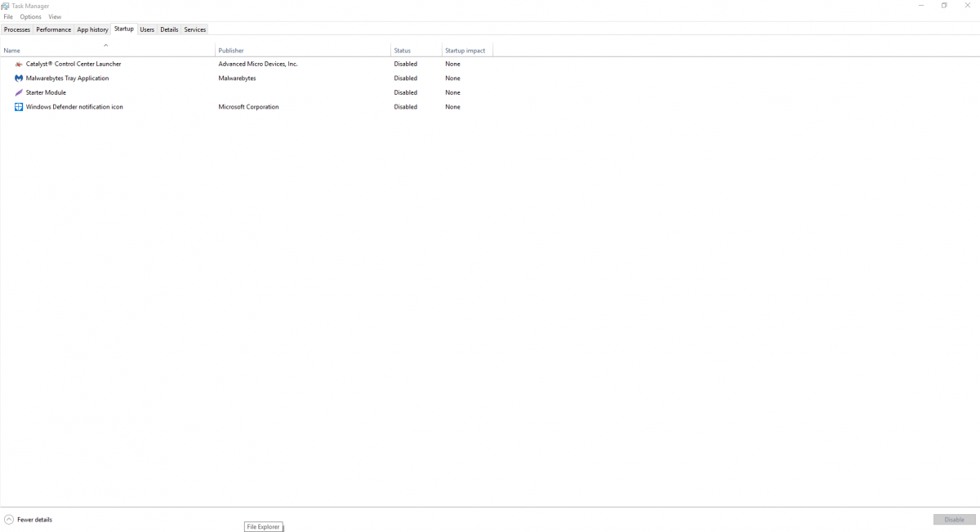Click the Disable button
This screenshot has height=532, width=980.
tap(955, 520)
